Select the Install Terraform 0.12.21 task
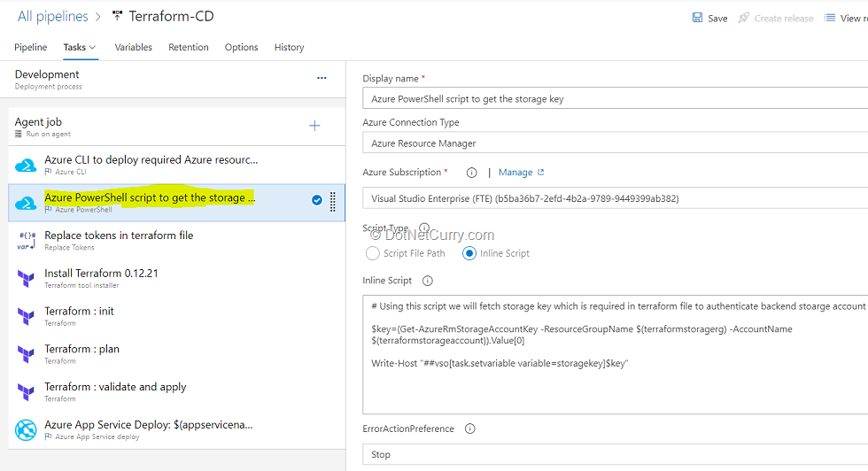Viewport: 868px width, 471px height. pyautogui.click(x=176, y=278)
